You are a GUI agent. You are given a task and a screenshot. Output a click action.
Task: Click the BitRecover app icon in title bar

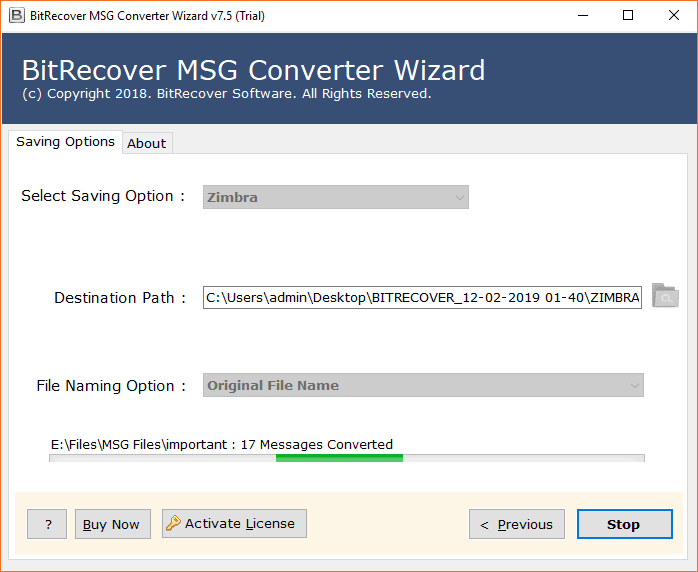[x=17, y=16]
